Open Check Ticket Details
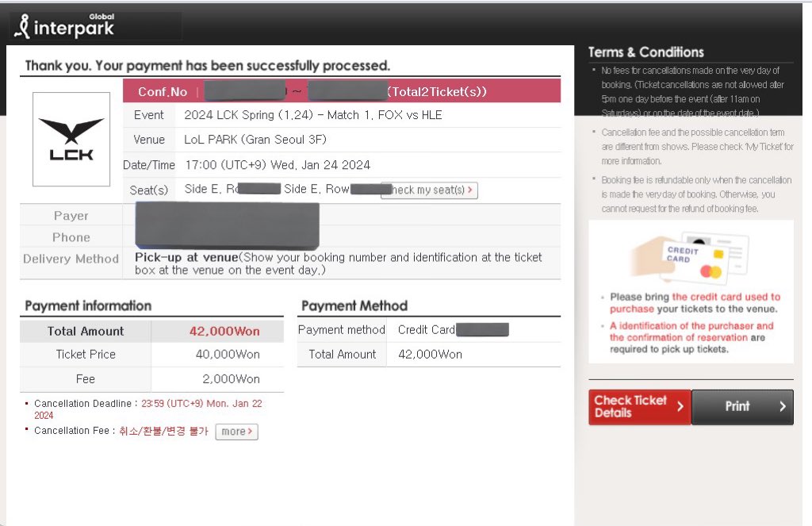Viewport: 812px width, 526px height. click(x=640, y=407)
